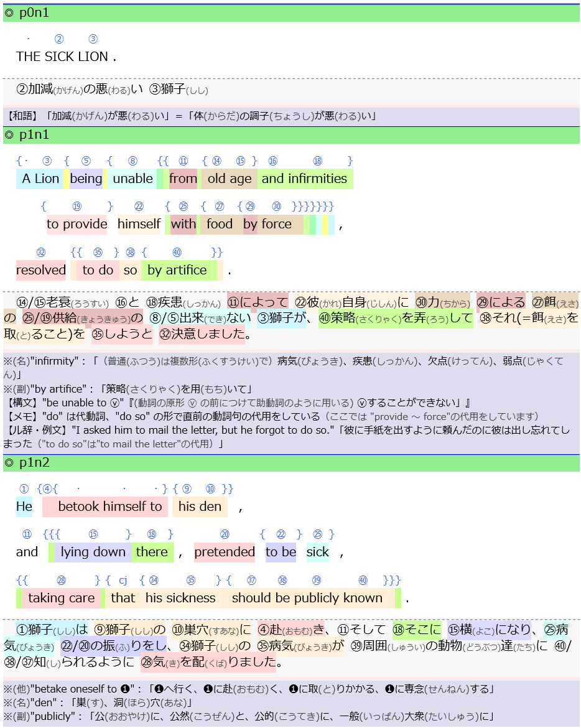Viewport: 581px width, 728px height.
Task: Click the Japanese segment "㊵策略を弄して"
Action: [x=396, y=319]
